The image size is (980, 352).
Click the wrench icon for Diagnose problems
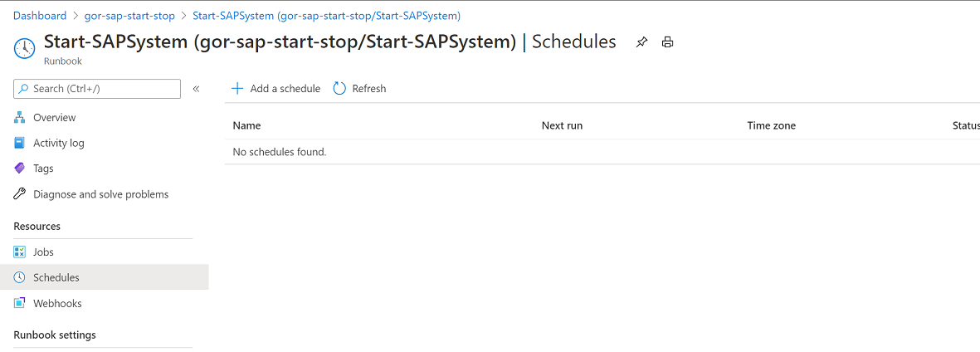(x=19, y=194)
